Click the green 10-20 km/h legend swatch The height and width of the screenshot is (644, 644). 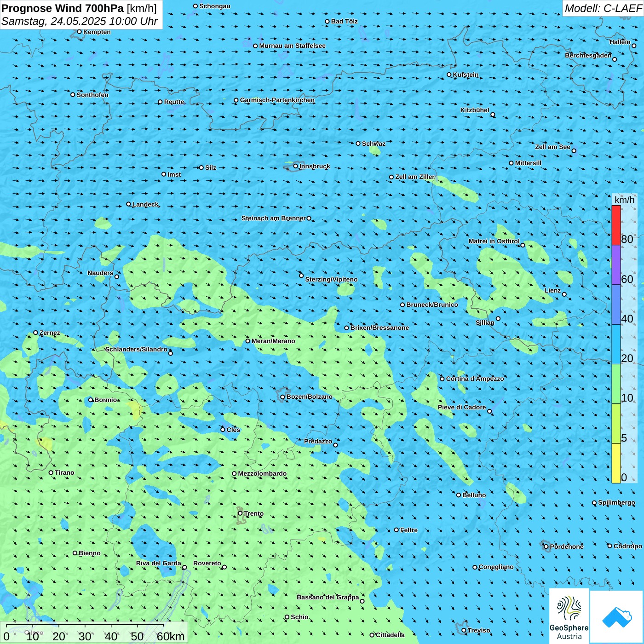616,384
